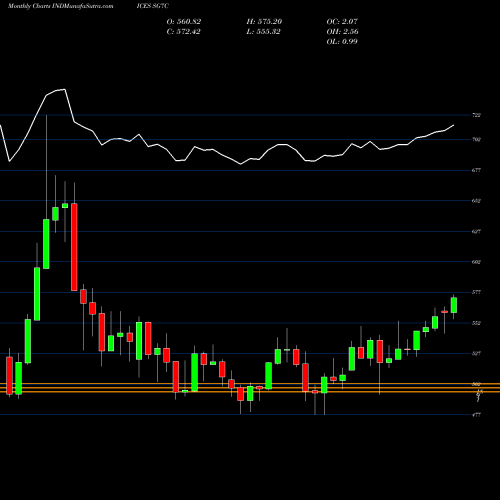
Task: Click the tallest red candlestick body
Action: 74,247
